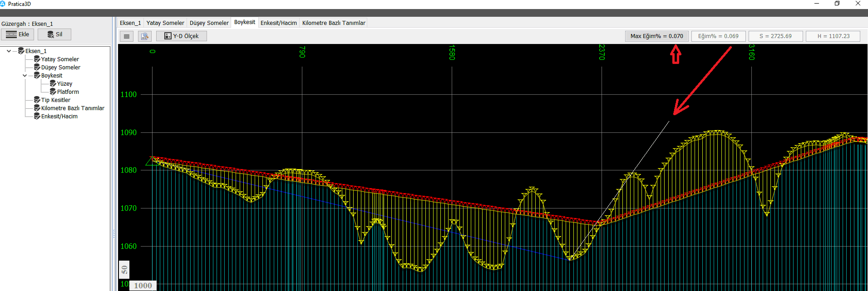Click the Max Eğim% value field
This screenshot has height=291, width=868.
[x=656, y=36]
